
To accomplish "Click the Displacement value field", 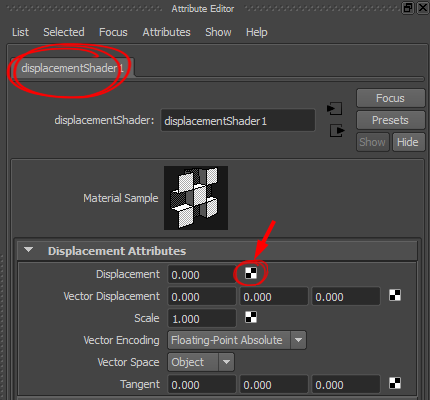I will tap(202, 274).
